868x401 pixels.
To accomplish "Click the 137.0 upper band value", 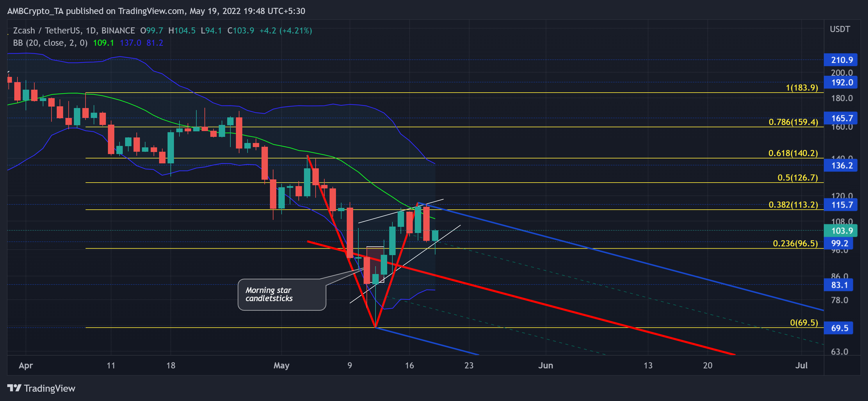I will [x=130, y=43].
